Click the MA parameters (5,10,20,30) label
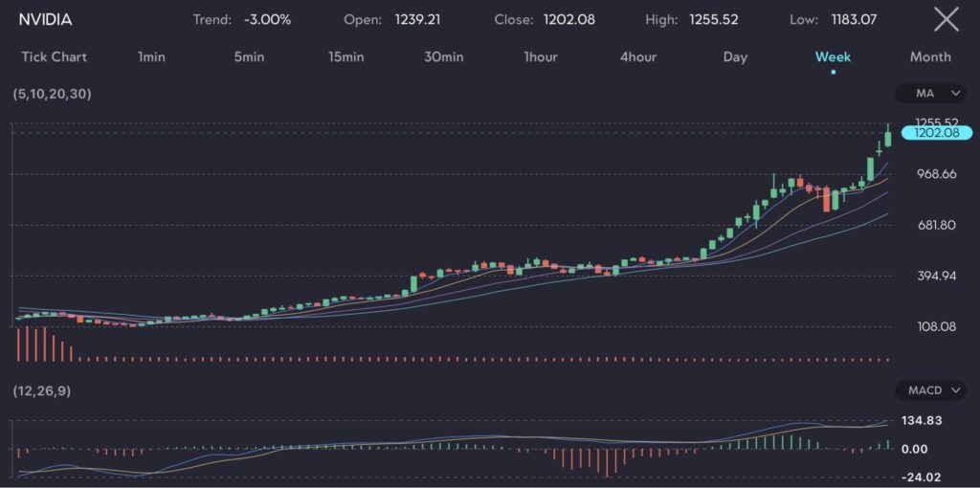The width and height of the screenshot is (980, 488). coord(53,94)
